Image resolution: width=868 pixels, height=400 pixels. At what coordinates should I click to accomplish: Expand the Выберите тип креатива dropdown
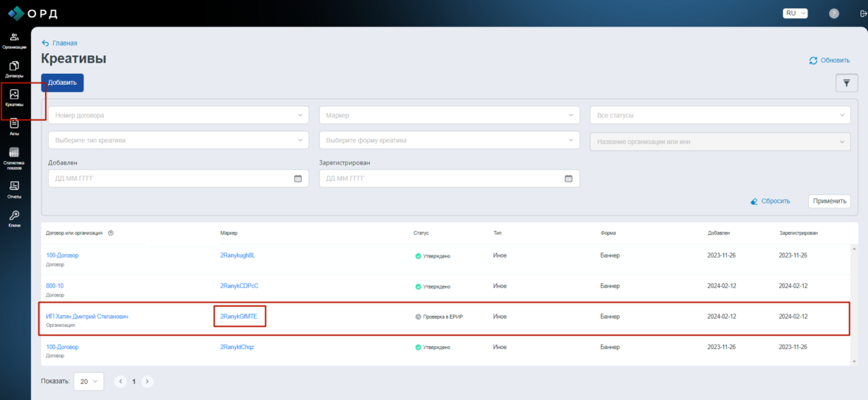point(178,140)
